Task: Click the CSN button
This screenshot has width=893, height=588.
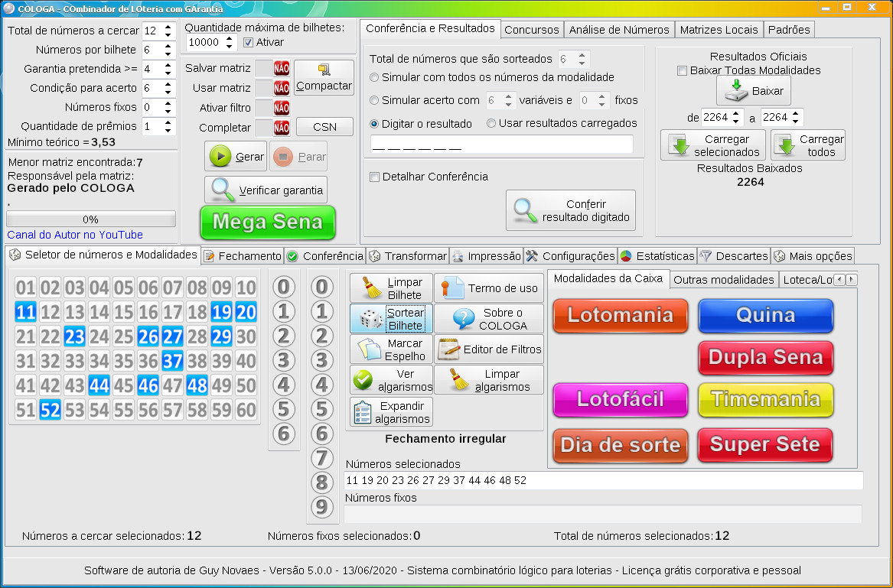Action: 324,127
